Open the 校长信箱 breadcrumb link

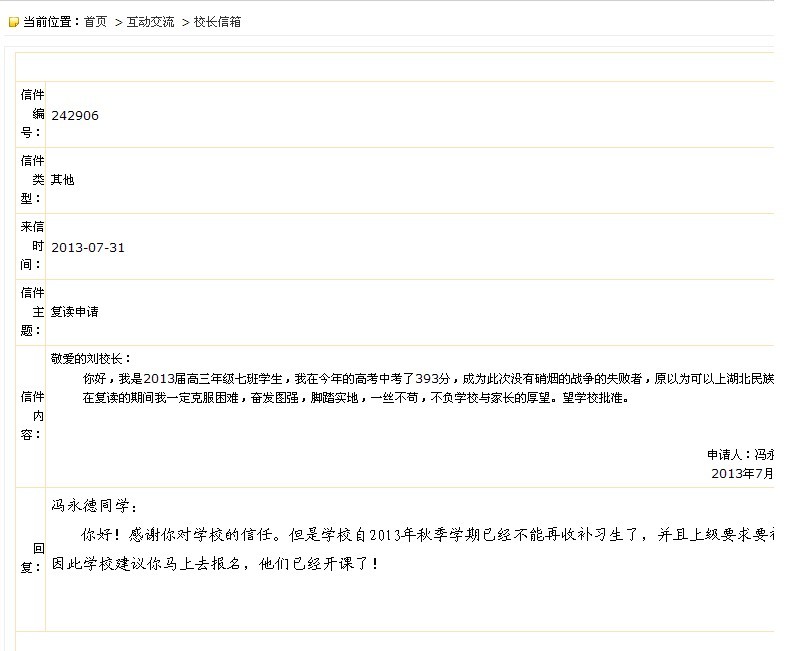[x=217, y=22]
